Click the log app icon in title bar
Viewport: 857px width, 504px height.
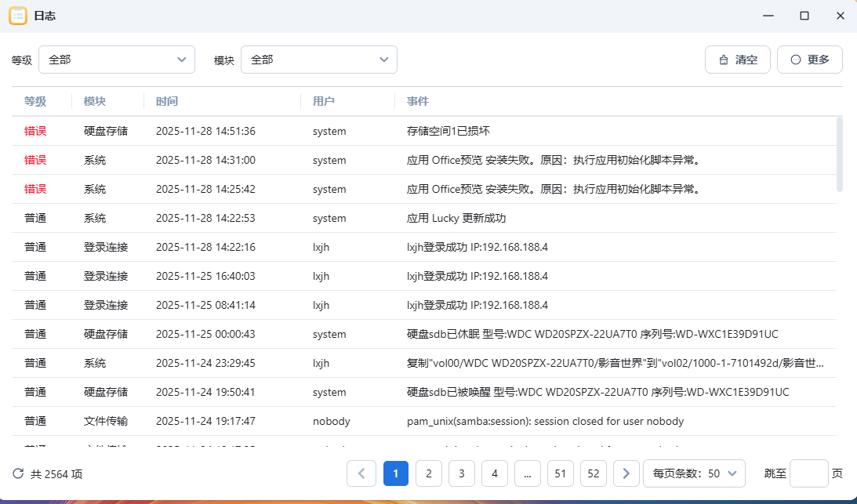tap(18, 16)
